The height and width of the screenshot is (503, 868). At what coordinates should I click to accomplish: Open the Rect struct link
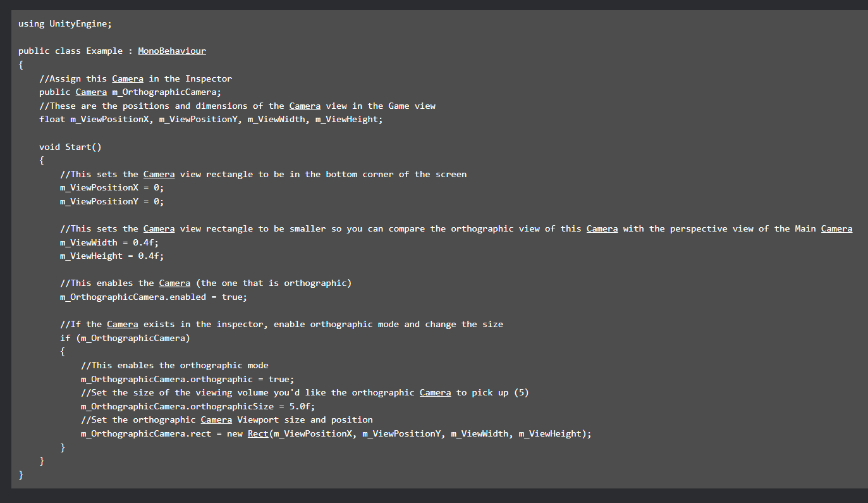258,433
